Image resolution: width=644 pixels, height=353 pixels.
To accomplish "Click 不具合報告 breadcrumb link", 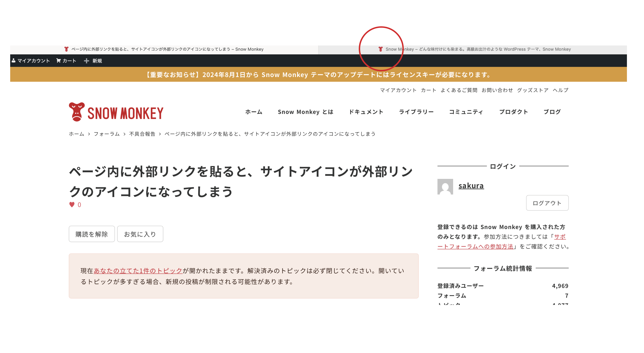I will (142, 134).
